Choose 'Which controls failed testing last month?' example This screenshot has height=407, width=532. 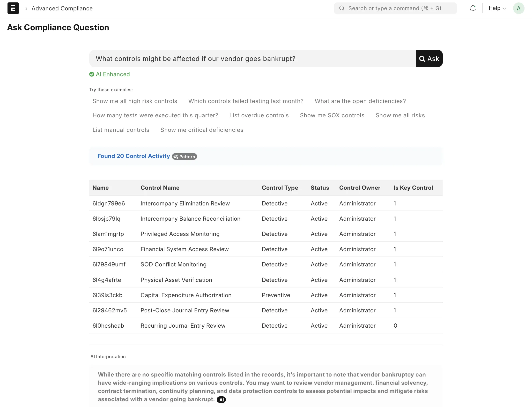pyautogui.click(x=246, y=101)
